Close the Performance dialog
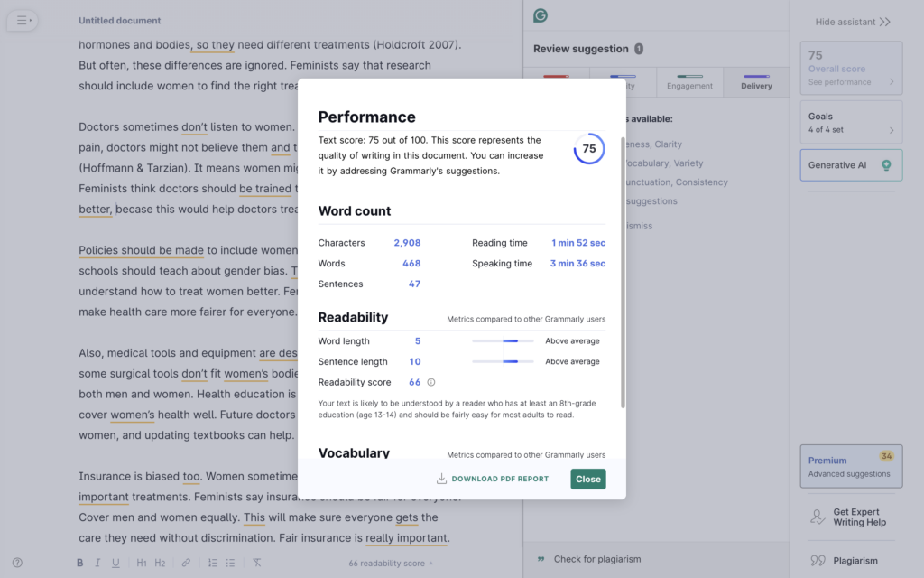 [x=587, y=479]
